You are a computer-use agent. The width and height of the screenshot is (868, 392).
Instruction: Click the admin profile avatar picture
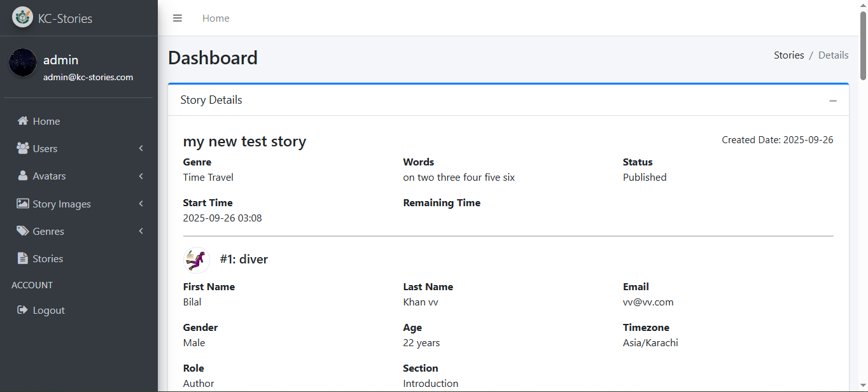[23, 62]
